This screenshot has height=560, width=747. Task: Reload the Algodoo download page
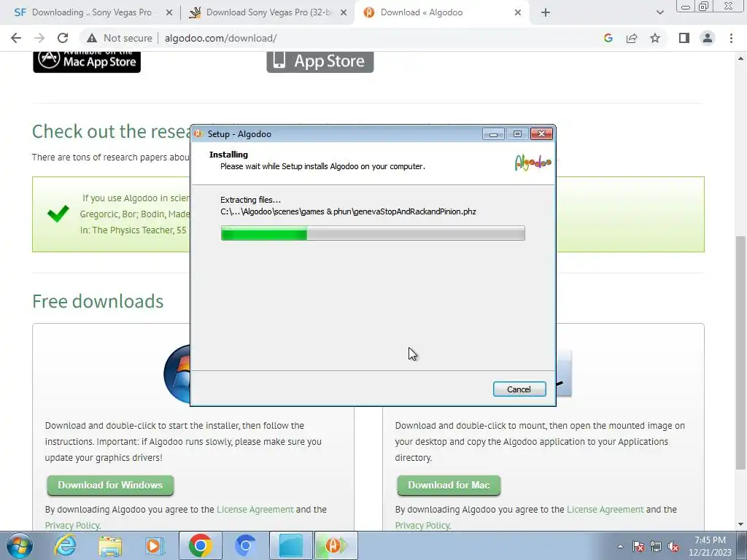[x=63, y=38]
